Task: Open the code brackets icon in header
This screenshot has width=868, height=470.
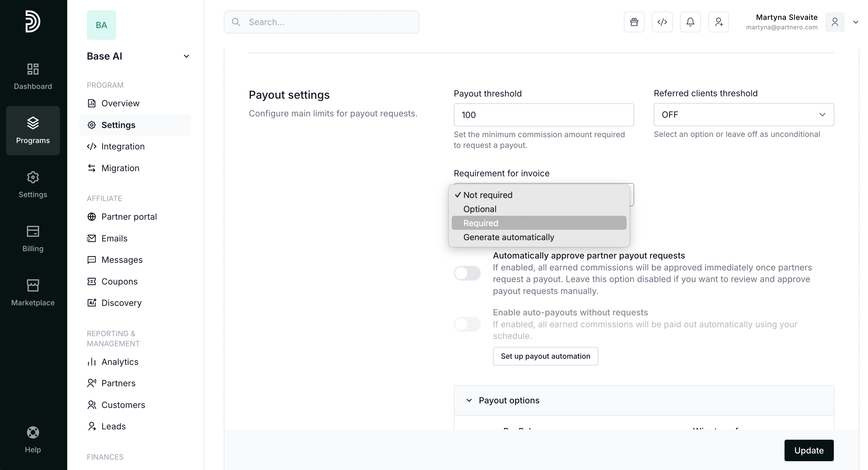Action: pyautogui.click(x=662, y=22)
